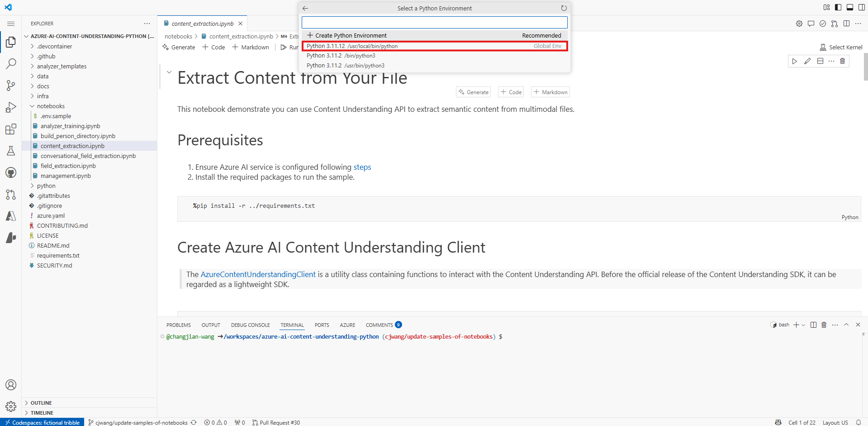Click the environment search input field
This screenshot has width=868, height=426.
tap(434, 23)
